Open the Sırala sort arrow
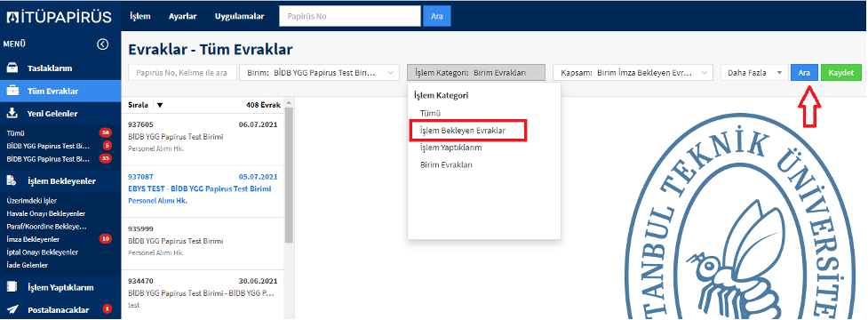868x320 pixels. pos(159,105)
